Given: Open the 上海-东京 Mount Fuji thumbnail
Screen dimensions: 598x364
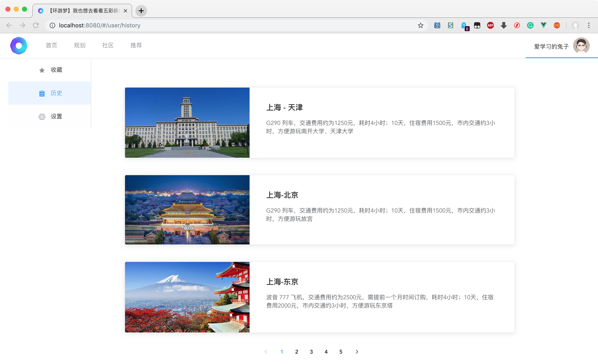Looking at the screenshot, I should [x=187, y=297].
